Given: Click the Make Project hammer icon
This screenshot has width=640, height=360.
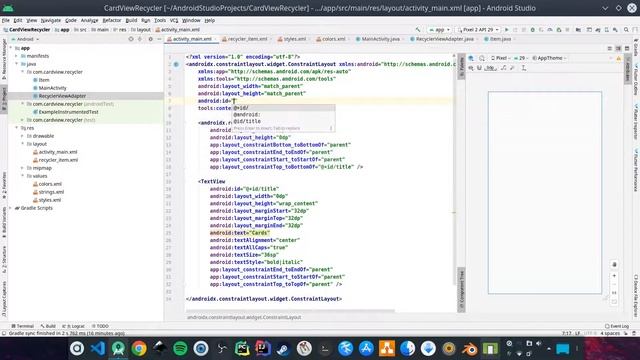Looking at the screenshot, I should 418,30.
